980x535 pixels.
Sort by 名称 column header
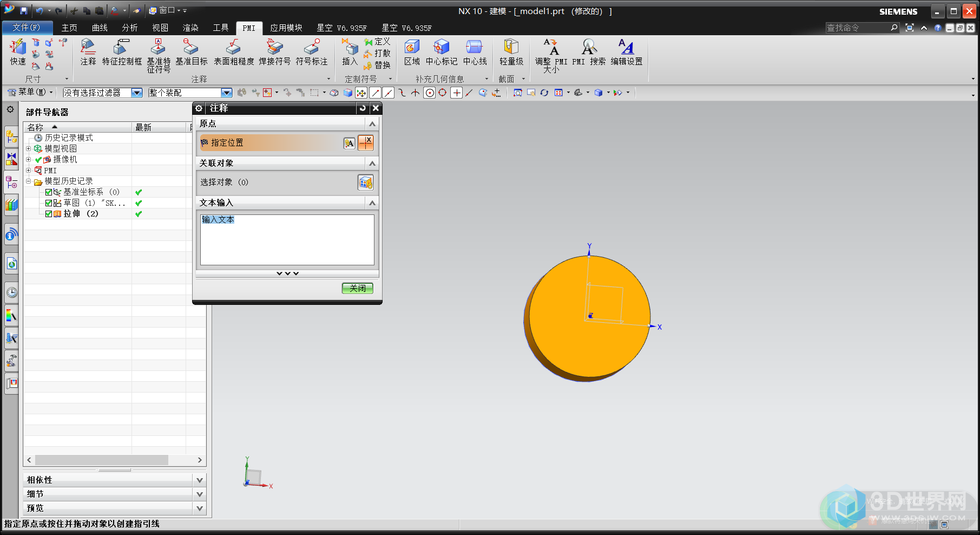78,127
